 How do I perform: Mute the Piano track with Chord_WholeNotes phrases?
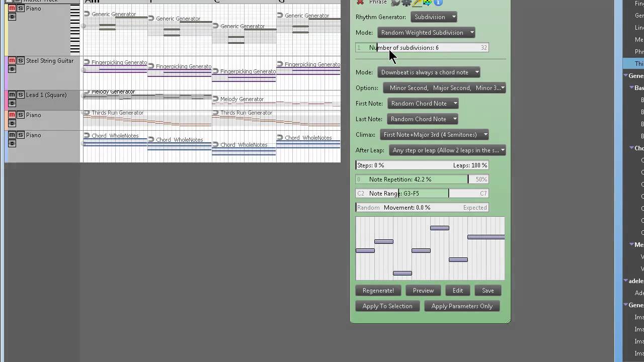click(x=12, y=135)
